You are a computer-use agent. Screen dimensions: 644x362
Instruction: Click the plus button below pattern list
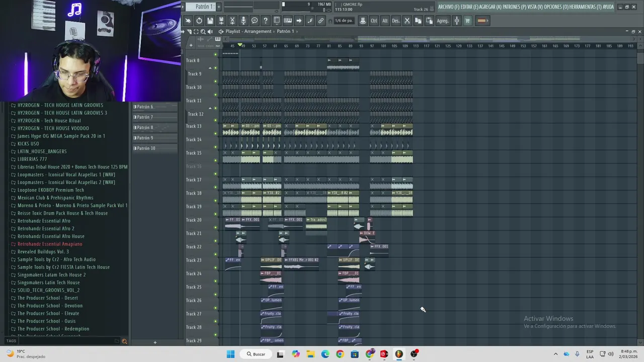[155, 342]
